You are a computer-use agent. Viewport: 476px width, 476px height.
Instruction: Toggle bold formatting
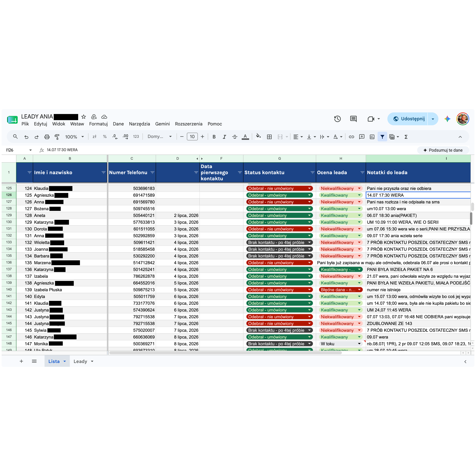click(x=214, y=137)
